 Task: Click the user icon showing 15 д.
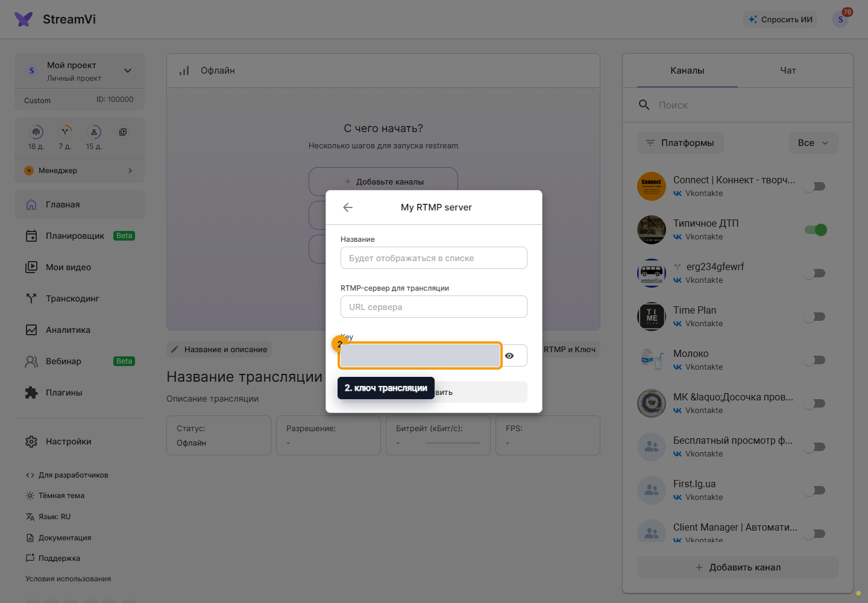coord(94,132)
